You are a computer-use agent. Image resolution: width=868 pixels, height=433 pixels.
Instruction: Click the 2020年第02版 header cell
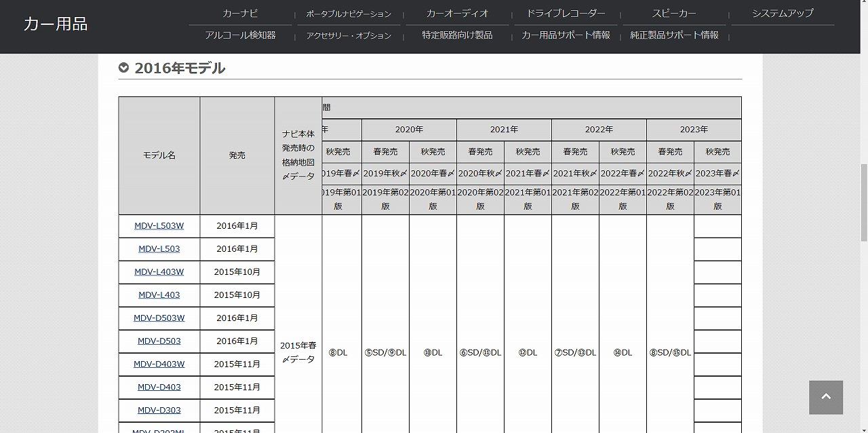(x=480, y=200)
